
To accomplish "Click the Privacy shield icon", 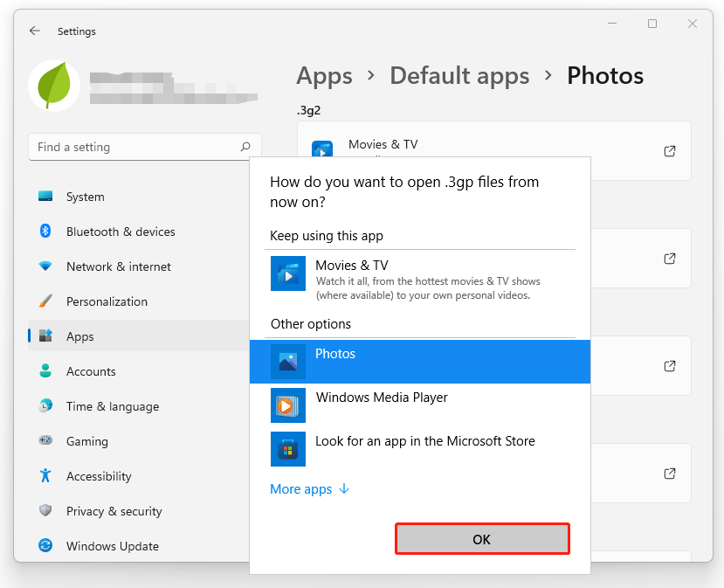I will pos(45,510).
